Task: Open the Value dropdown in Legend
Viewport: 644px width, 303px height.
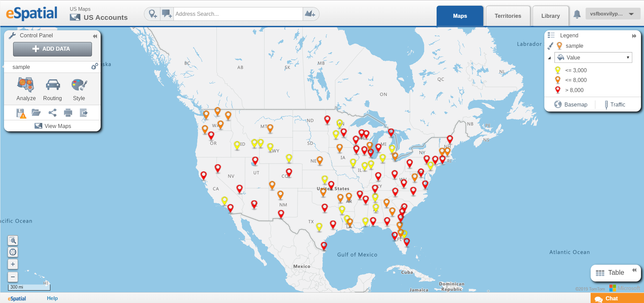Action: [593, 57]
